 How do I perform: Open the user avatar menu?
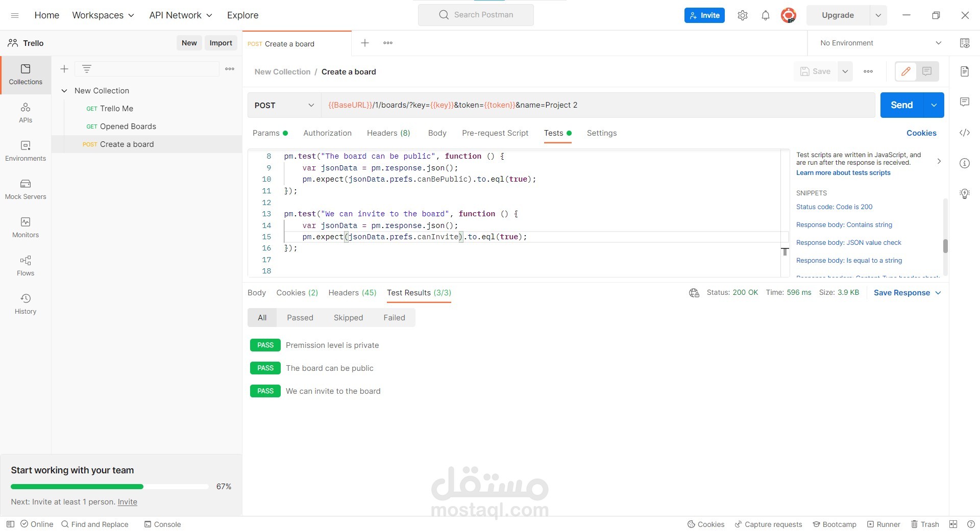tap(789, 15)
